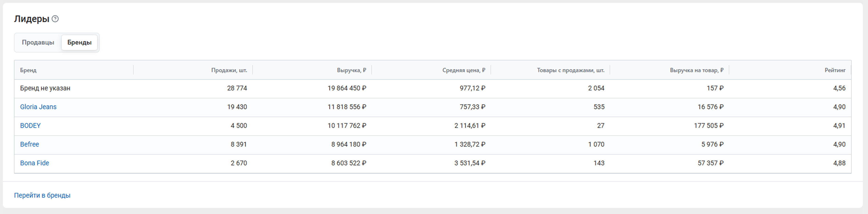Follow the Перейти в бренды link

[x=42, y=196]
